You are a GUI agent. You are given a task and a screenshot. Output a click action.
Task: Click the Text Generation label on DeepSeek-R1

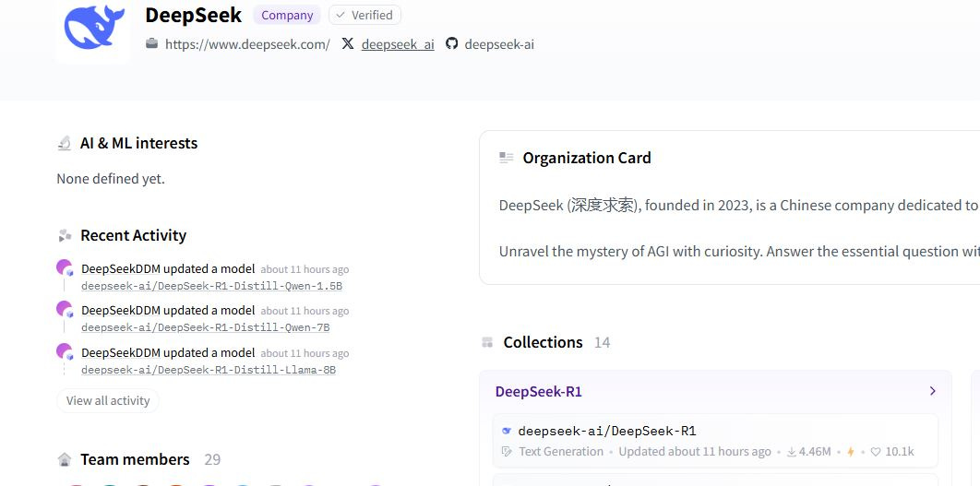pos(561,452)
